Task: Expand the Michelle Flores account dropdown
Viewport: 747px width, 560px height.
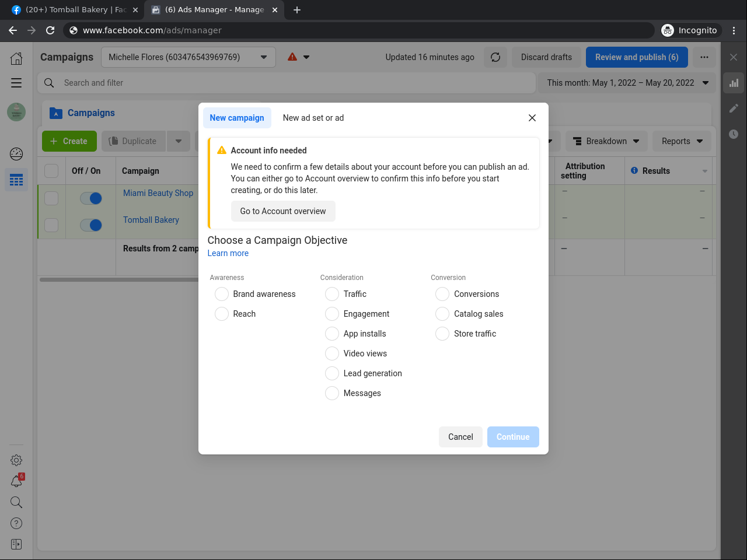Action: 188,57
